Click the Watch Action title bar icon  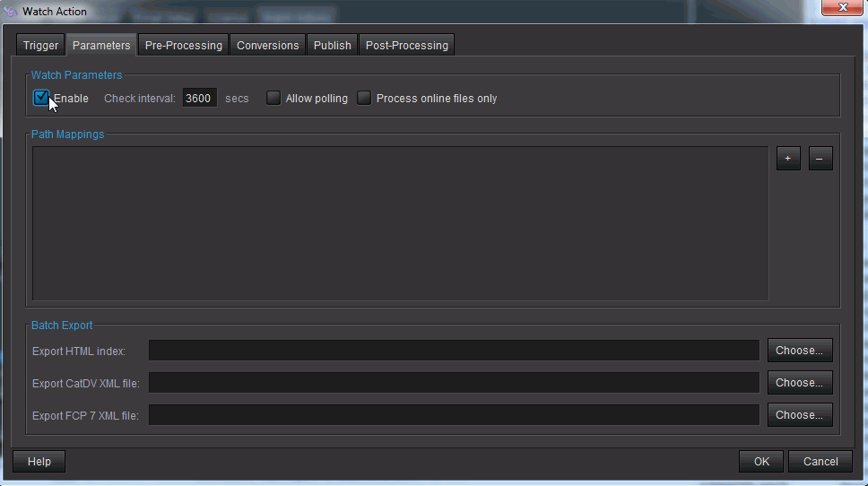(11, 12)
